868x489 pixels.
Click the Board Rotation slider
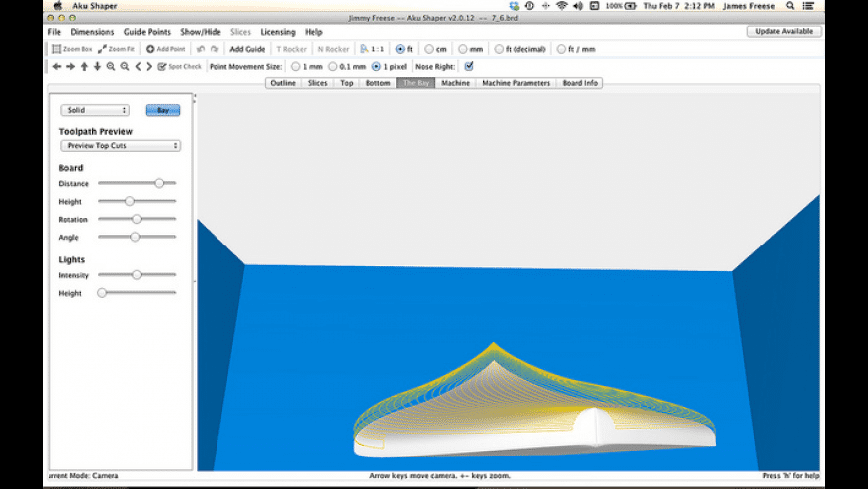point(137,219)
